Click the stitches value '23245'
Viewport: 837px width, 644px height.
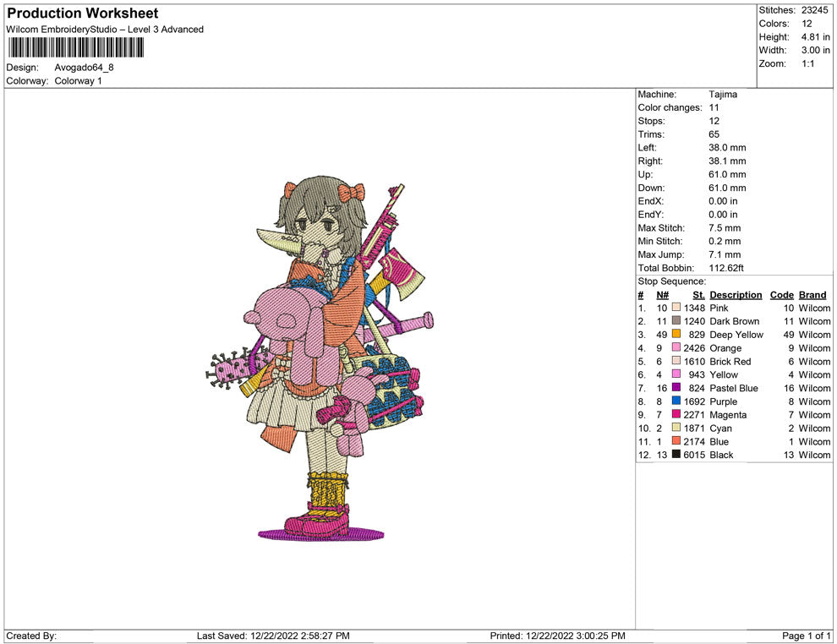pyautogui.click(x=814, y=10)
